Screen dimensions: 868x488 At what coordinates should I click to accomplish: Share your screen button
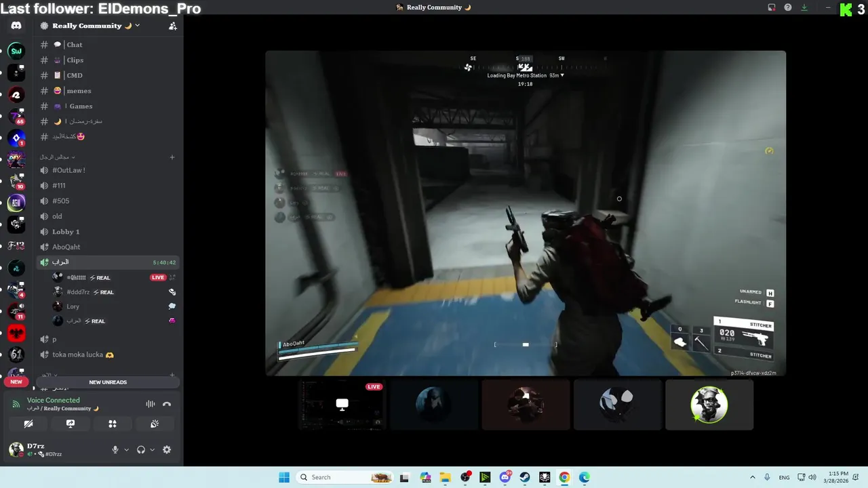coord(71,424)
